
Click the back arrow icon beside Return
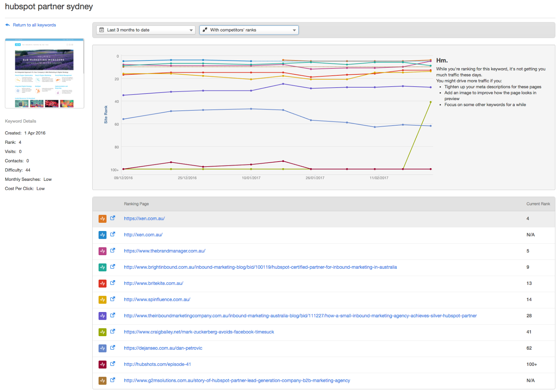coord(8,25)
